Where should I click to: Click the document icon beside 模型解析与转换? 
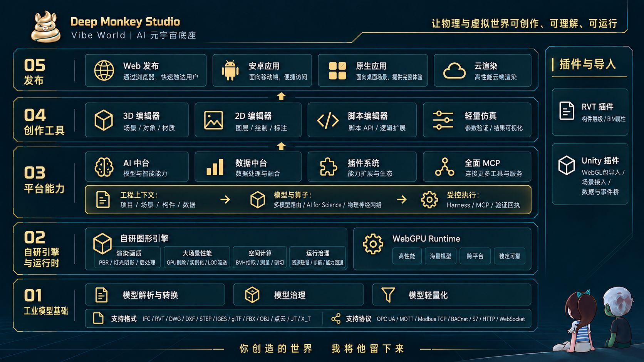pos(101,295)
